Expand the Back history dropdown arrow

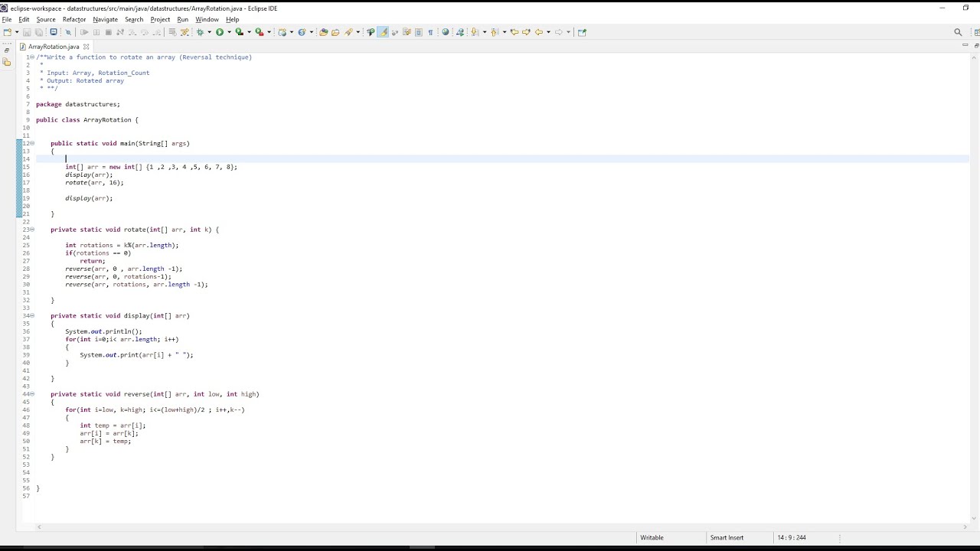click(x=548, y=32)
